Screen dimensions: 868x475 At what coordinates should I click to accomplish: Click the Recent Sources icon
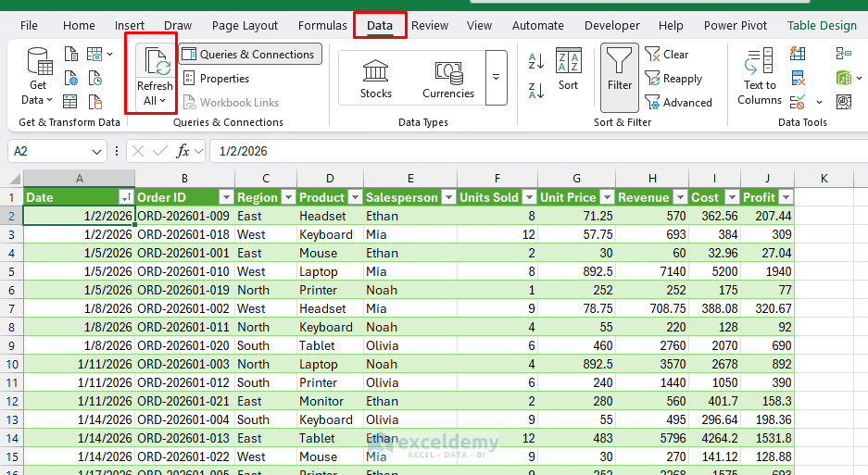95,78
